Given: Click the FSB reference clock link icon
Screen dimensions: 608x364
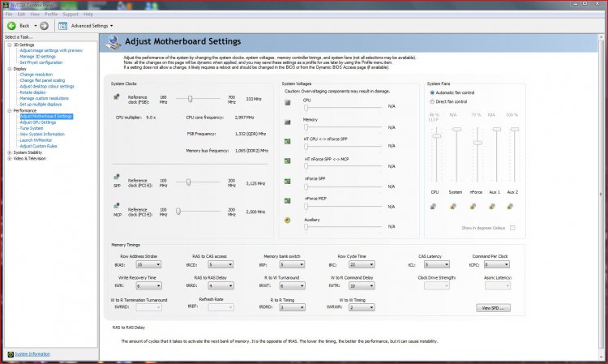Looking at the screenshot, I should pos(116,96).
